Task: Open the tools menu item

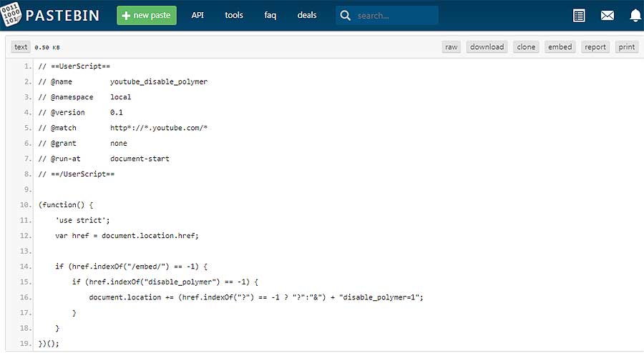Action: [234, 15]
